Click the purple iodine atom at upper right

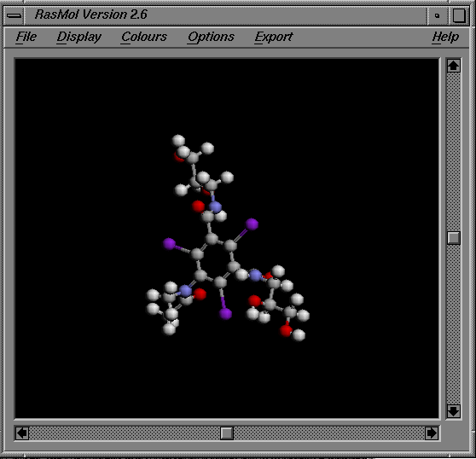click(x=252, y=224)
